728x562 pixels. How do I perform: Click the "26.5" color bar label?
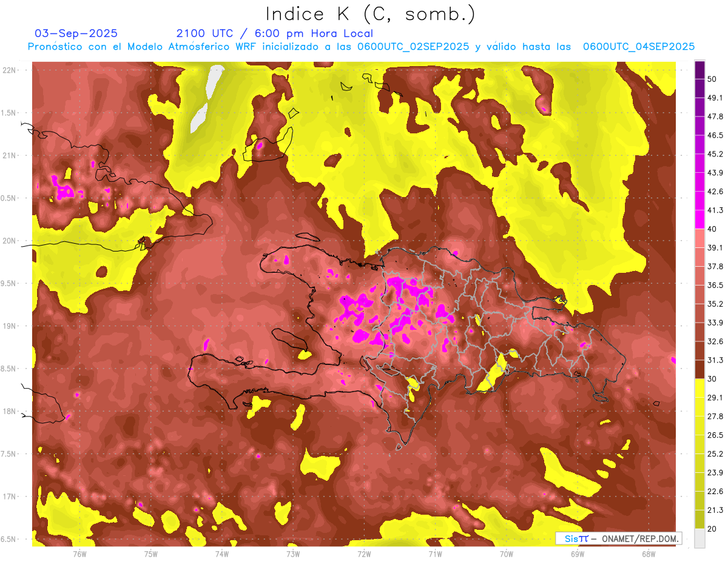click(x=715, y=435)
